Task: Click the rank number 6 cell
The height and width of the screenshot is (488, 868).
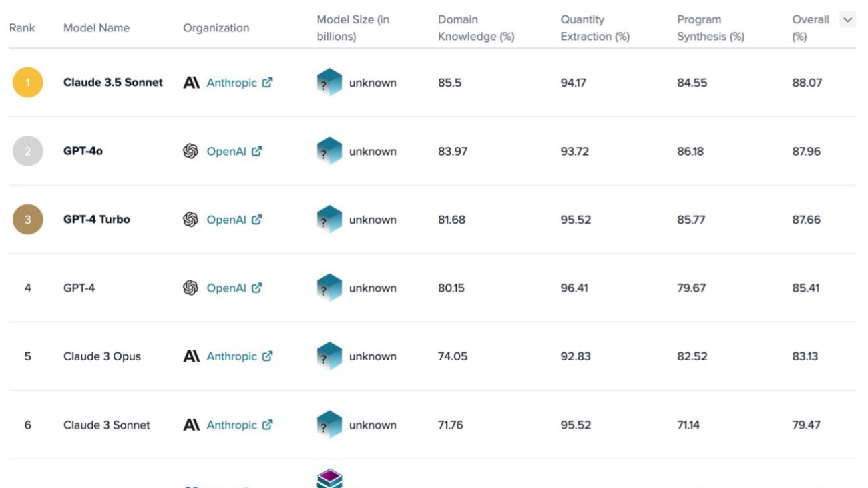Action: tap(28, 425)
